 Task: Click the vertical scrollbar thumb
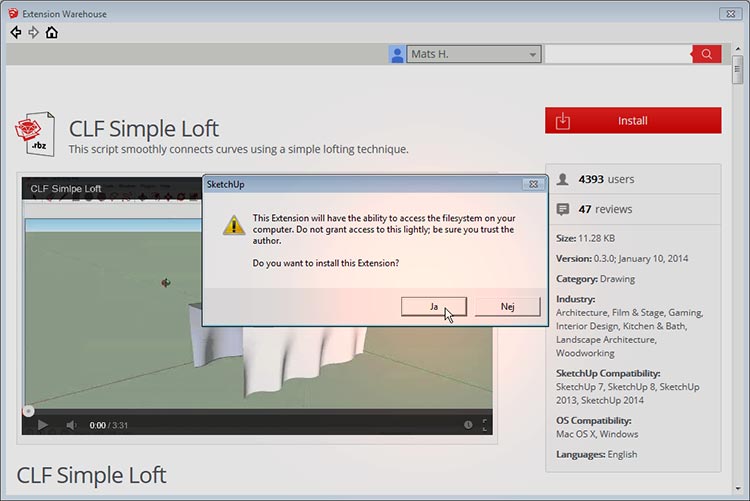(738, 70)
